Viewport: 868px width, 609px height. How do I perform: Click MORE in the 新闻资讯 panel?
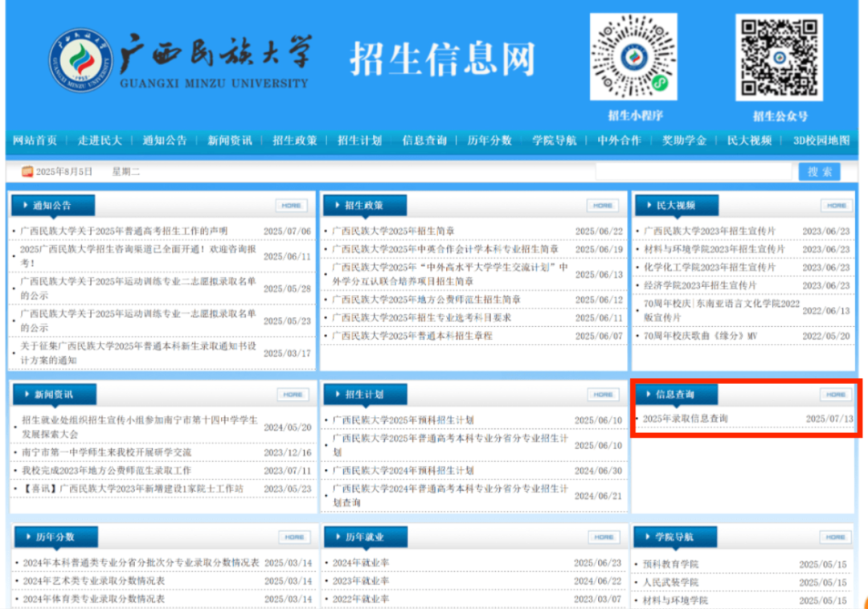point(293,394)
